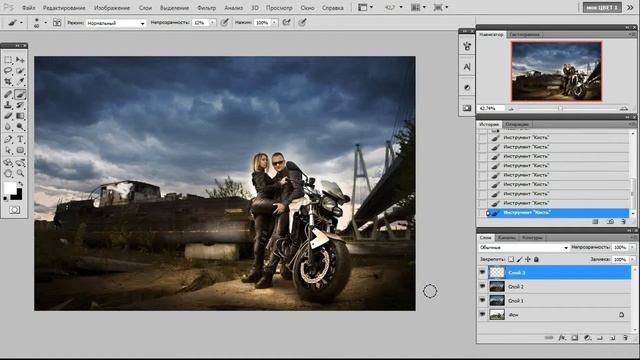Open layer opacity slider arrow
Viewport: 640px width, 360px height.
pos(632,247)
